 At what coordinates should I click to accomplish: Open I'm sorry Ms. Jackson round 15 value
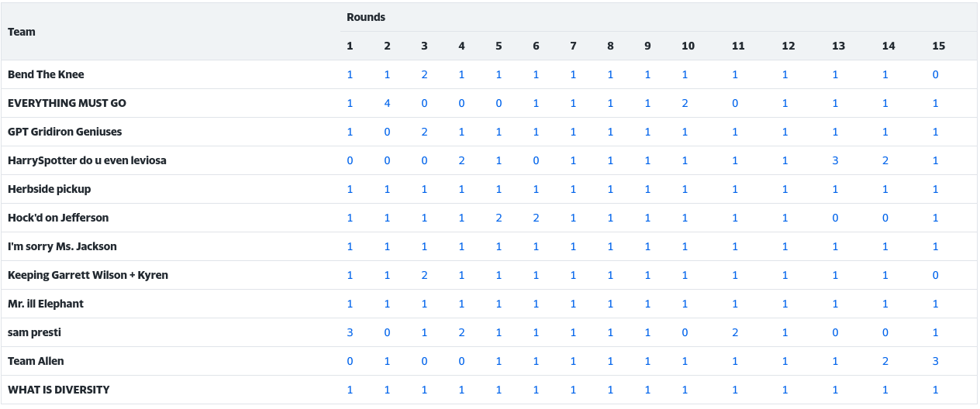[936, 247]
